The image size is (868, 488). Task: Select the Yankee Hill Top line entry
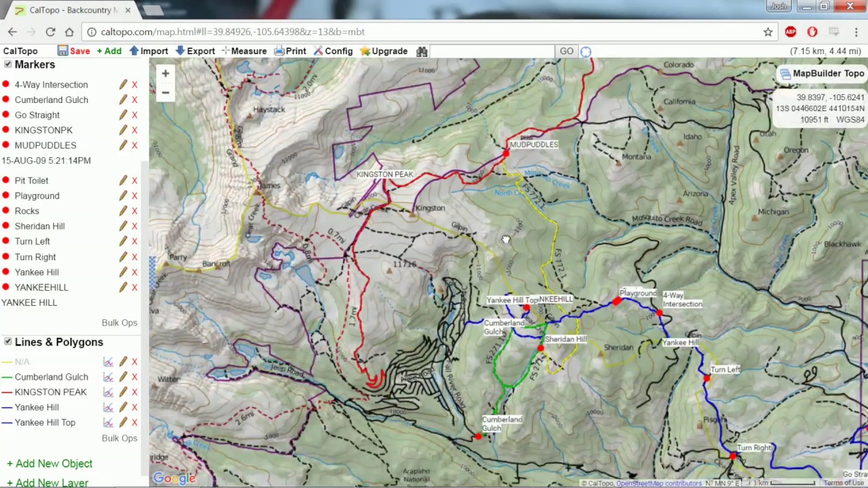coord(45,422)
